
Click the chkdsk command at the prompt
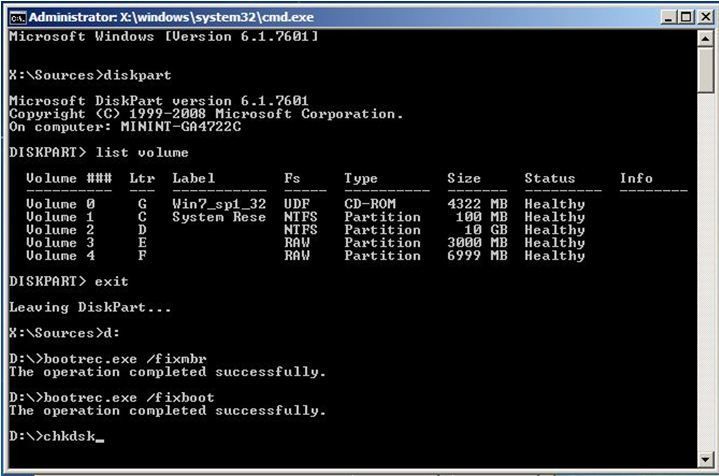pyautogui.click(x=70, y=436)
